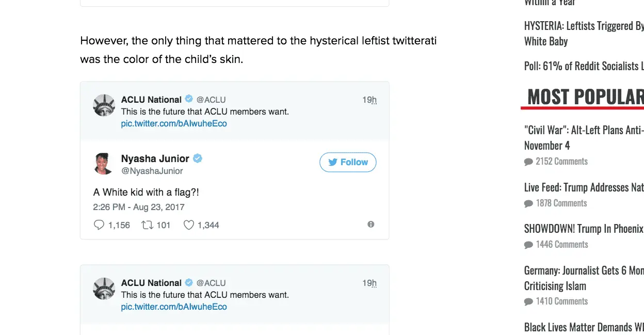Follow Nyasha Junior on Twitter
This screenshot has height=335, width=644.
[x=348, y=162]
